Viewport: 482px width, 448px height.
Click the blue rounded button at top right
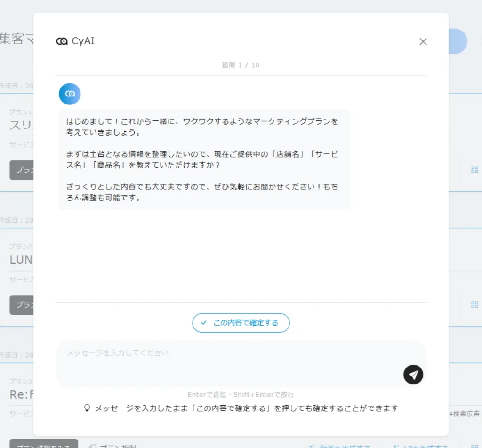tap(458, 41)
